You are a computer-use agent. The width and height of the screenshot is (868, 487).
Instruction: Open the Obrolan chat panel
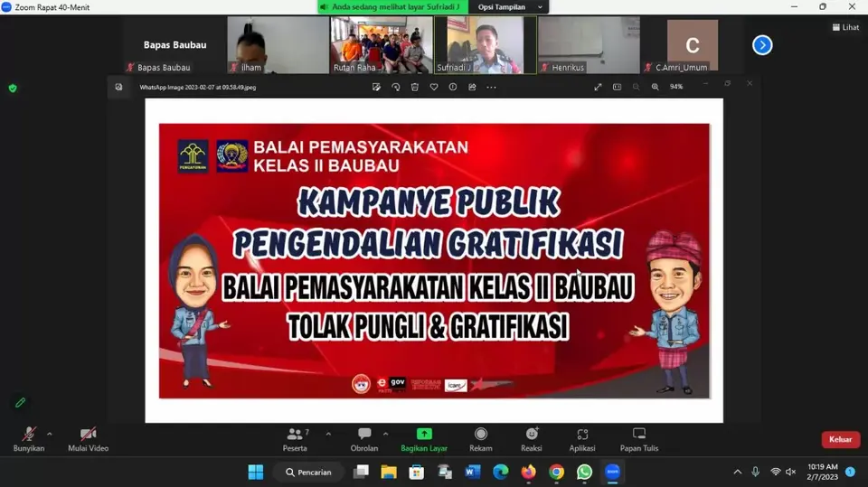point(364,439)
